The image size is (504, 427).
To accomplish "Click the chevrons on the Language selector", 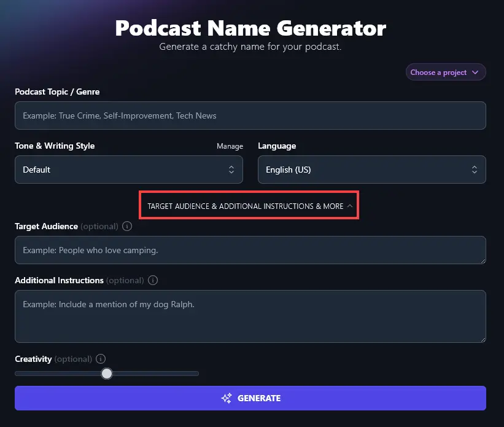I will pyautogui.click(x=474, y=170).
